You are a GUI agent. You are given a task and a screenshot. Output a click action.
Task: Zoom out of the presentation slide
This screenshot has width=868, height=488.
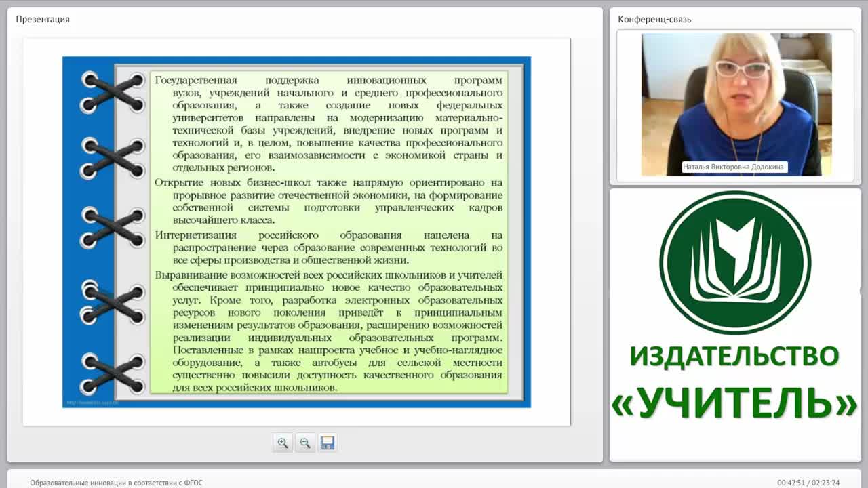305,443
